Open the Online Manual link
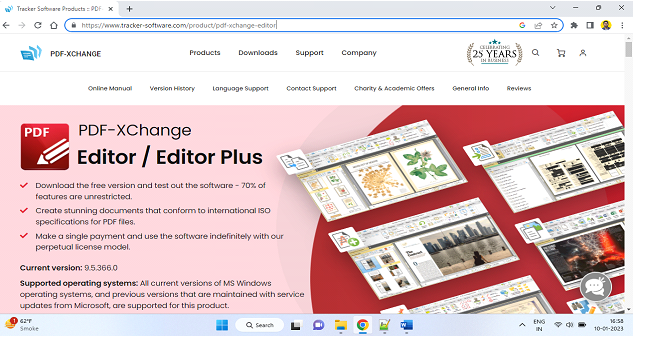This screenshot has height=362, width=648. pyautogui.click(x=110, y=88)
